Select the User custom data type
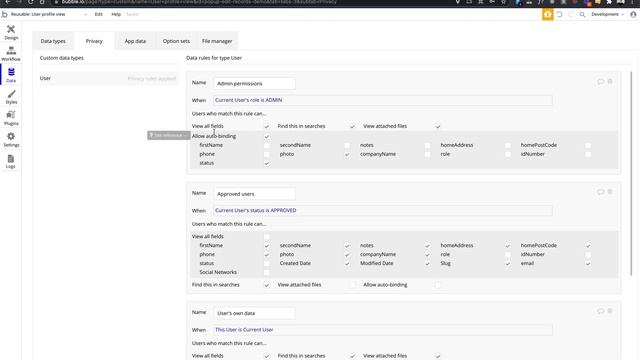The width and height of the screenshot is (640, 360). coord(109,78)
